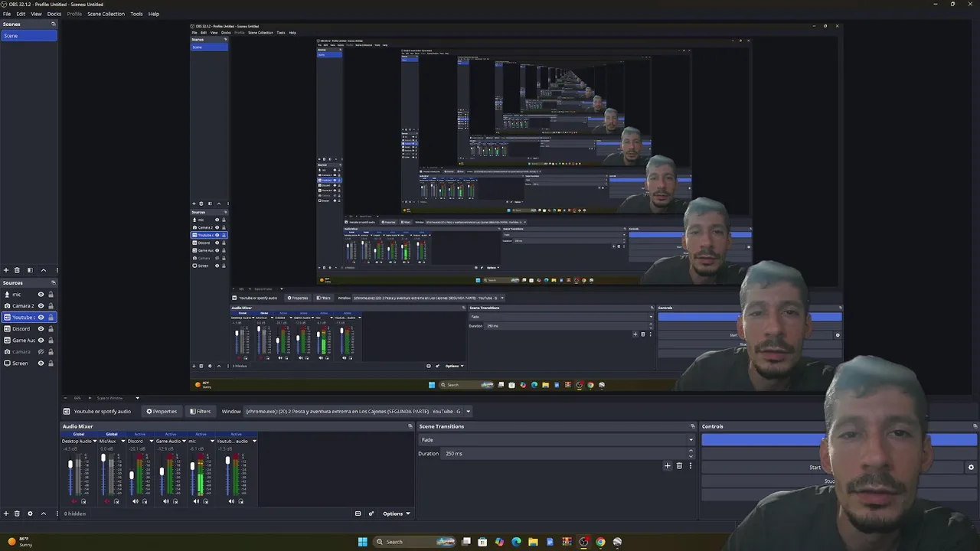The width and height of the screenshot is (980, 551).
Task: Adjust the Desktop Audio volume fader
Action: pyautogui.click(x=70, y=465)
